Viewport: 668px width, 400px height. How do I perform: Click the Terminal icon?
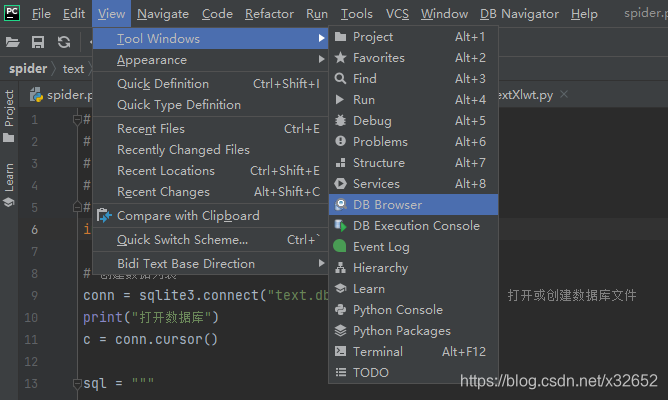click(x=340, y=351)
